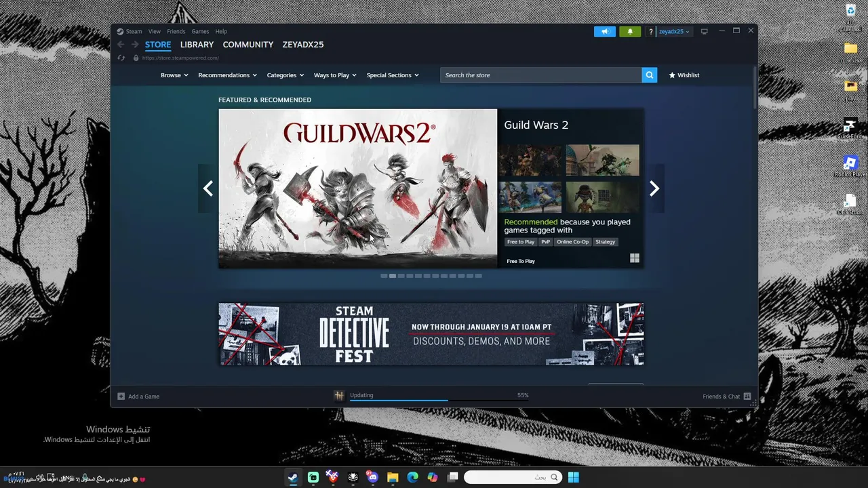Expand the Browse dropdown
The height and width of the screenshot is (488, 868).
coord(174,75)
